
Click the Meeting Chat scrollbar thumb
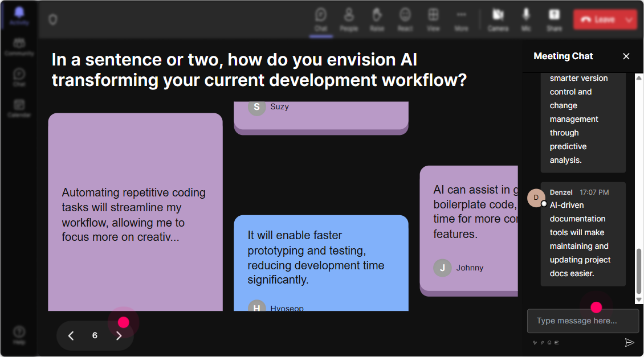click(639, 271)
